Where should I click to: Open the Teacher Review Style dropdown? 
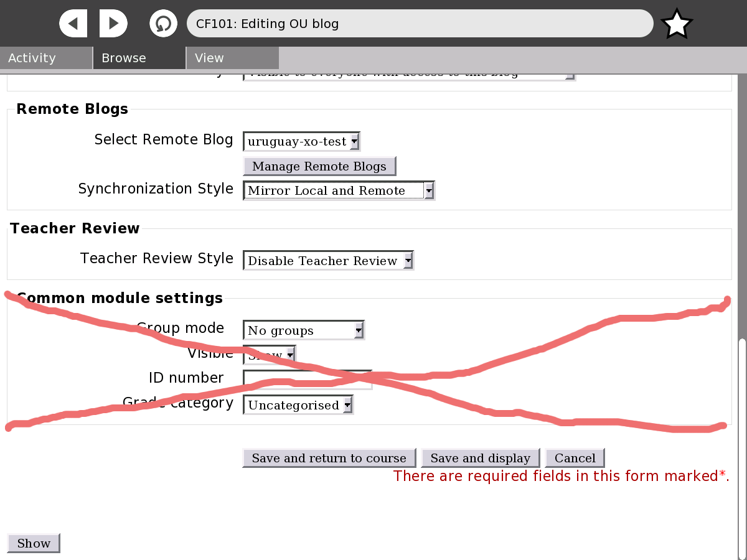pyautogui.click(x=328, y=261)
